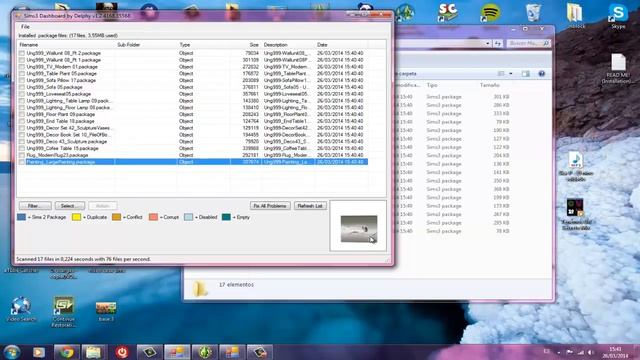Open the MP3 audio file on desktop
Image resolution: width=640 pixels, height=360 pixels.
pos(576,166)
